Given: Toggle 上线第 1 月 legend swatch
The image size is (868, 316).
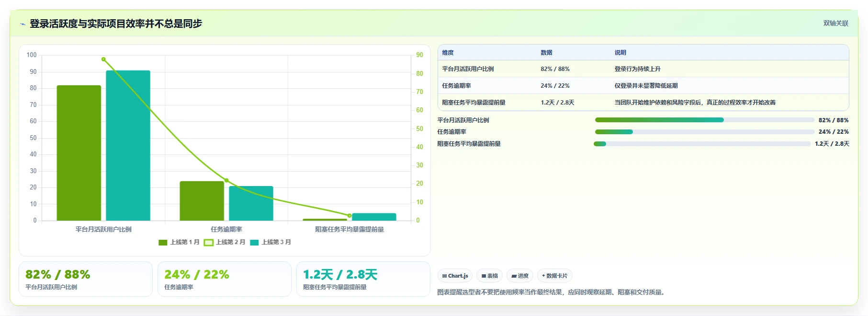Looking at the screenshot, I should 163,243.
